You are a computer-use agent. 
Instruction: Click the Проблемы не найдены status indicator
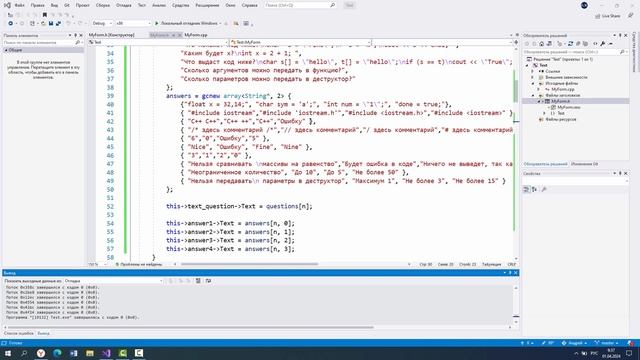[x=139, y=264]
